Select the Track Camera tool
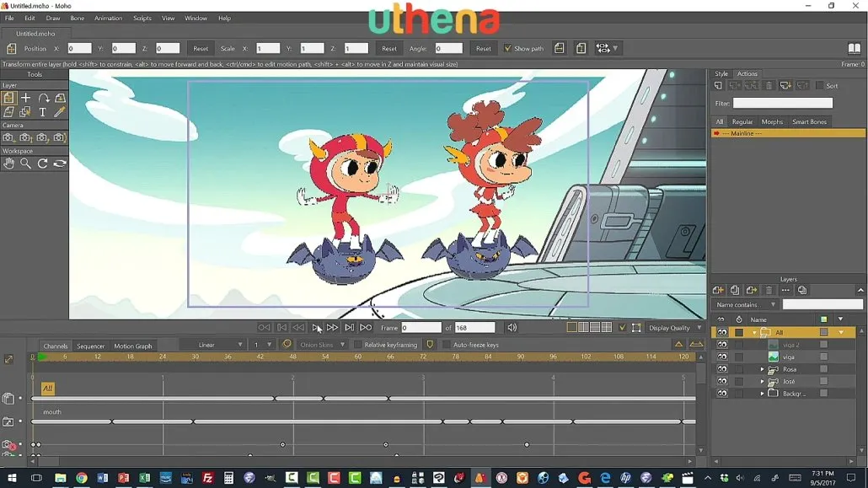Screen dimensions: 868x488 click(8, 137)
